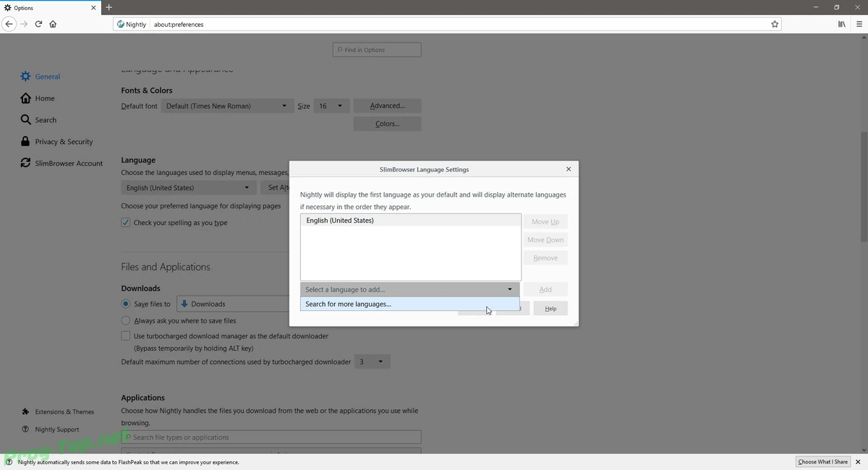Select Save files to radio option
Image resolution: width=868 pixels, height=470 pixels.
(x=126, y=304)
